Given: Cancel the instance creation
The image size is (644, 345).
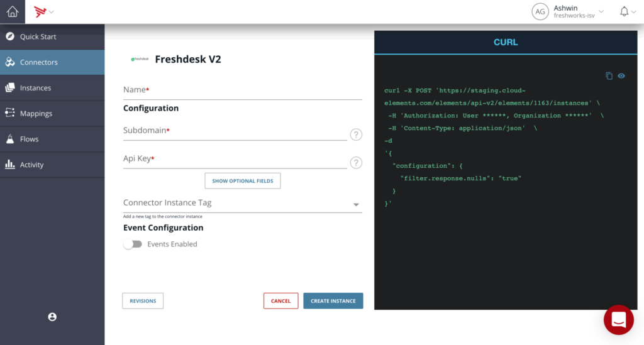Looking at the screenshot, I should pyautogui.click(x=281, y=300).
